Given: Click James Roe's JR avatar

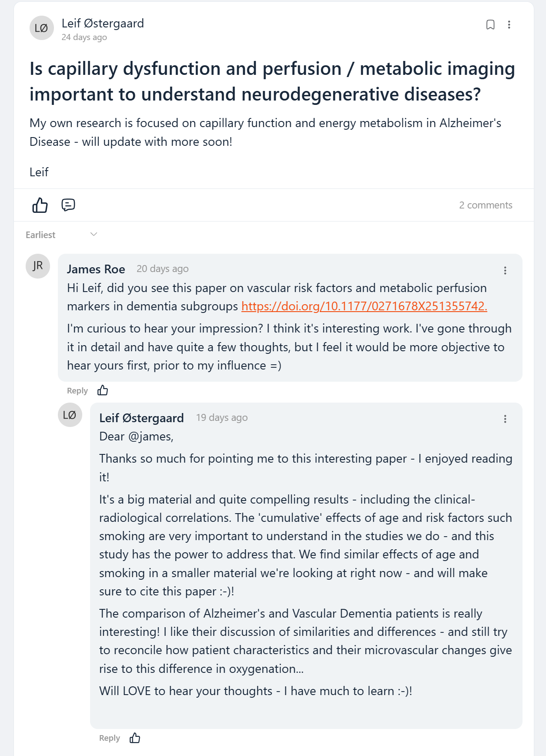Looking at the screenshot, I should [x=38, y=266].
